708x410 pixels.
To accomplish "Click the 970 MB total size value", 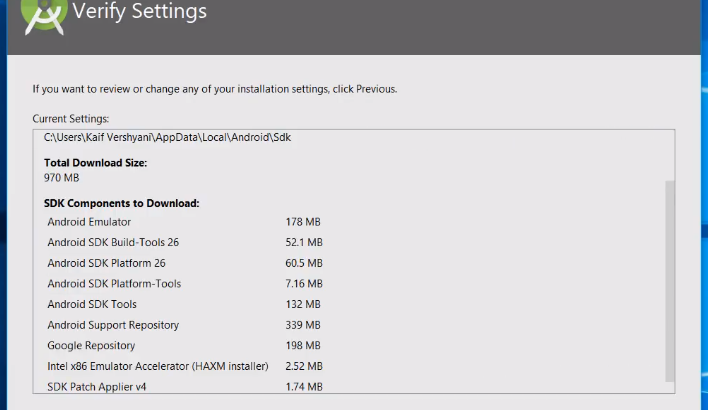I will [x=61, y=178].
